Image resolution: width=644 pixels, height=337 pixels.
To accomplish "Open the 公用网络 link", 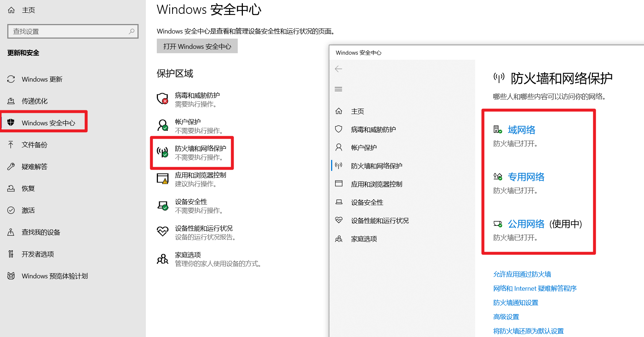I will tap(526, 224).
